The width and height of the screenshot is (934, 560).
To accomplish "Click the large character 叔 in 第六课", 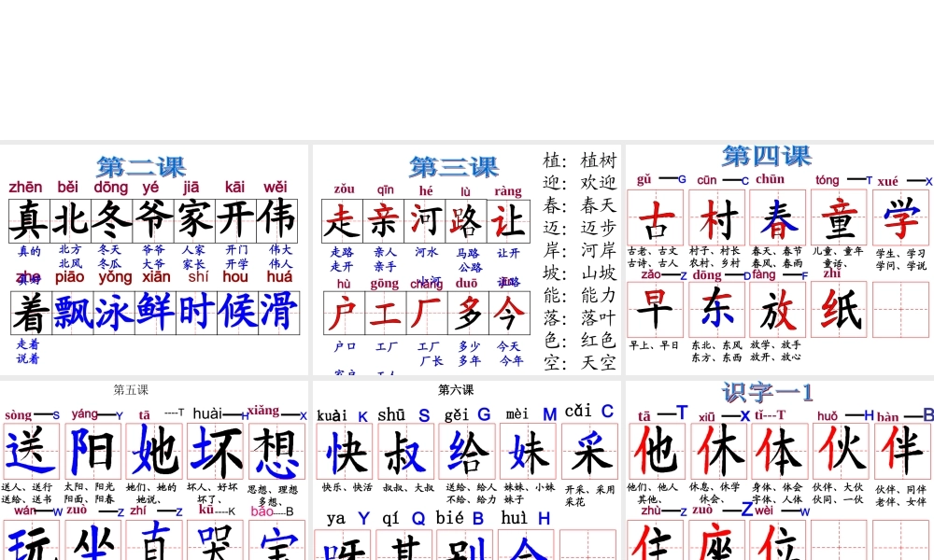I will click(406, 453).
